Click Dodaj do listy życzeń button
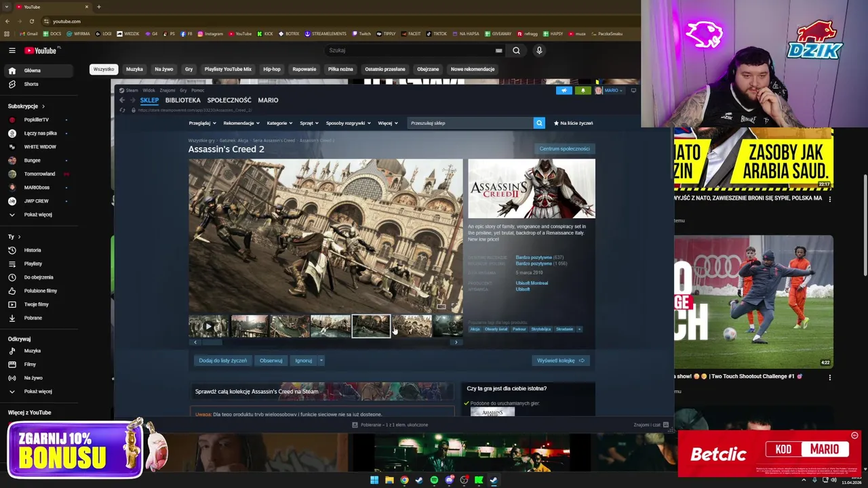This screenshot has height=488, width=868. [x=222, y=361]
